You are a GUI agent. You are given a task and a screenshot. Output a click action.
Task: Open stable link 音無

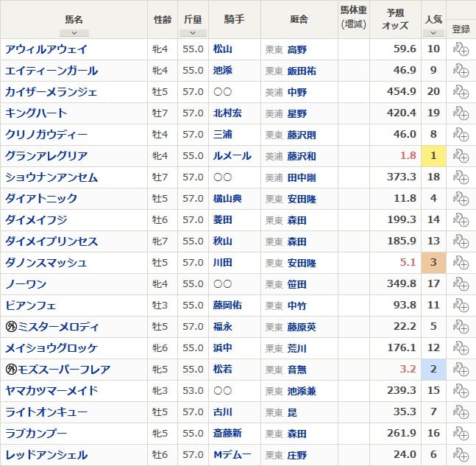click(297, 370)
